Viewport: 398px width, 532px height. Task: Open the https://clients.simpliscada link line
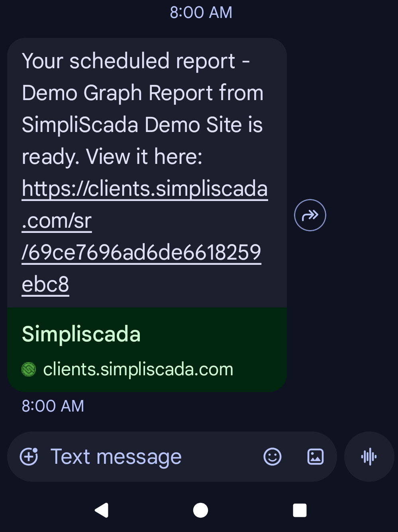click(x=145, y=189)
